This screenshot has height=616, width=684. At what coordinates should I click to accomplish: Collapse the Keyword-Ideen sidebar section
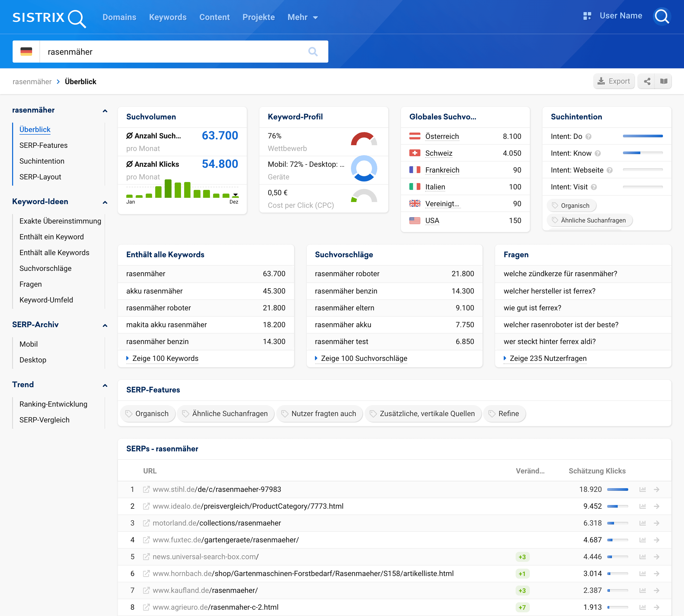click(105, 202)
